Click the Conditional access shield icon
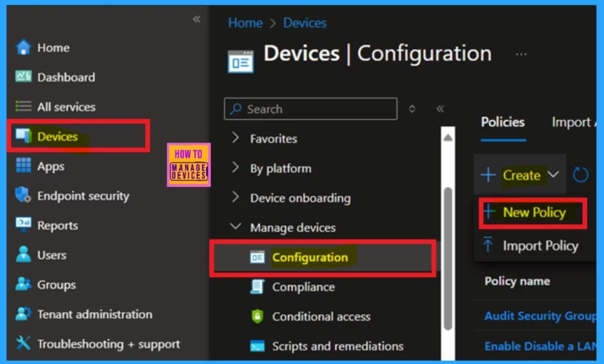604x364 pixels. [x=257, y=316]
